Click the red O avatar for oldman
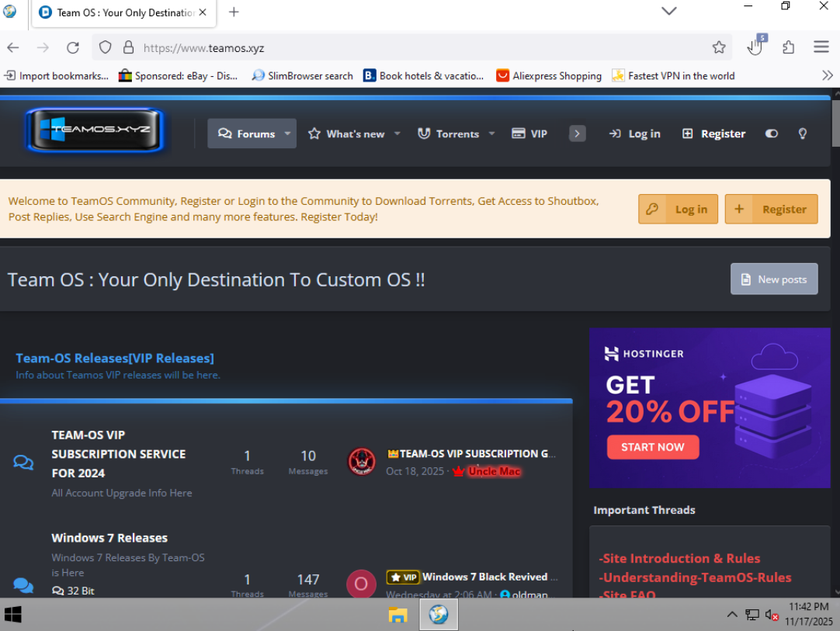 click(361, 584)
